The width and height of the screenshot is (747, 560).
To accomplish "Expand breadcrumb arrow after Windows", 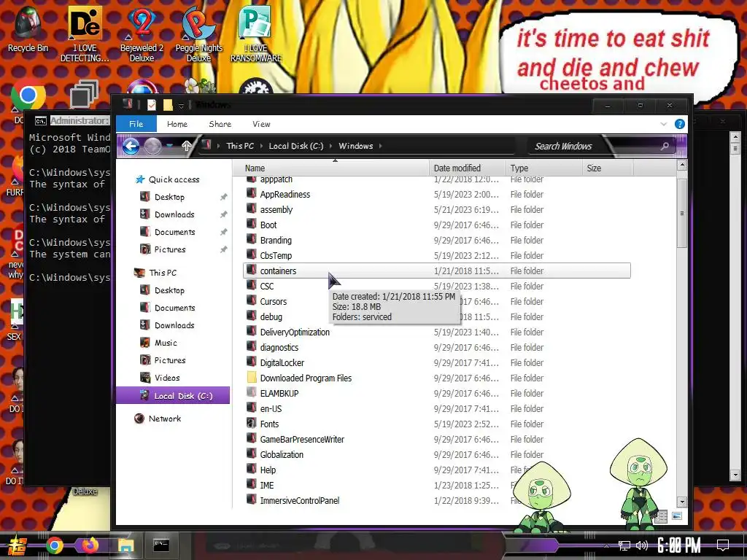I will pos(381,146).
